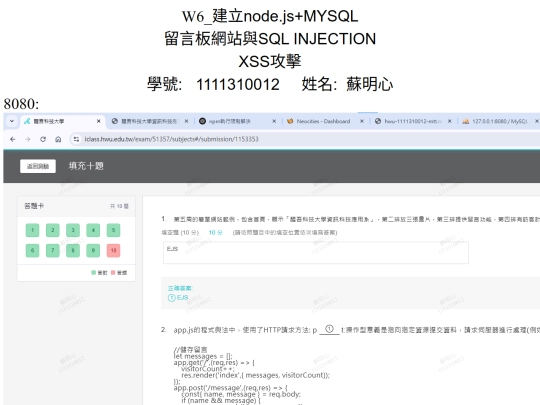The height and width of the screenshot is (405, 540).
Task: Click the browser forward arrow
Action: [x=28, y=139]
